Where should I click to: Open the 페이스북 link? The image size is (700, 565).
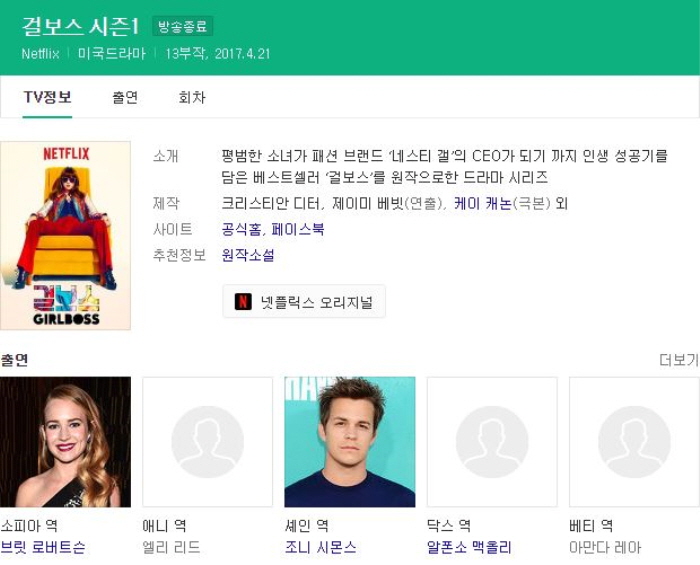click(x=298, y=230)
